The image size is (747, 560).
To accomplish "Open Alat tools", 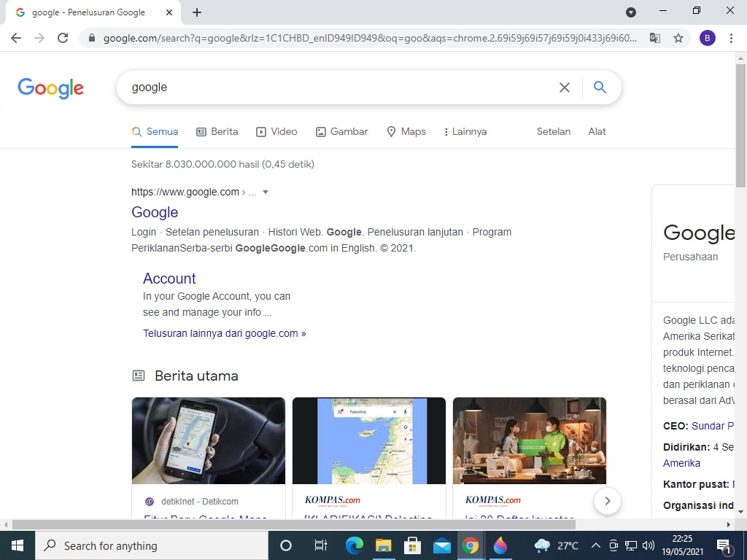I will 597,132.
